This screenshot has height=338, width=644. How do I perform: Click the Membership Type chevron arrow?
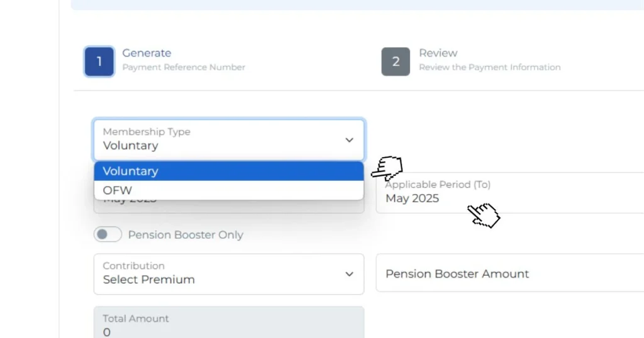(x=349, y=140)
